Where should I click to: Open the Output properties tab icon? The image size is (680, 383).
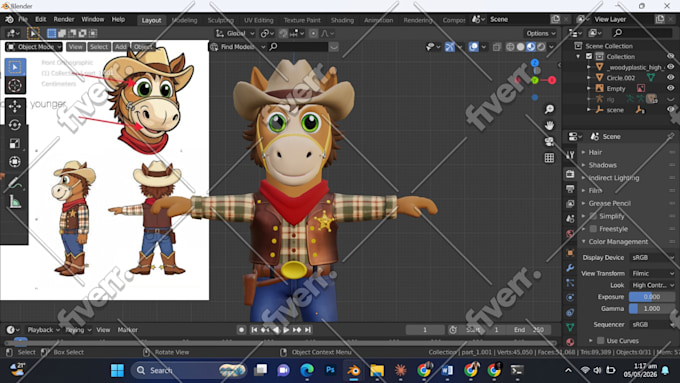(570, 189)
